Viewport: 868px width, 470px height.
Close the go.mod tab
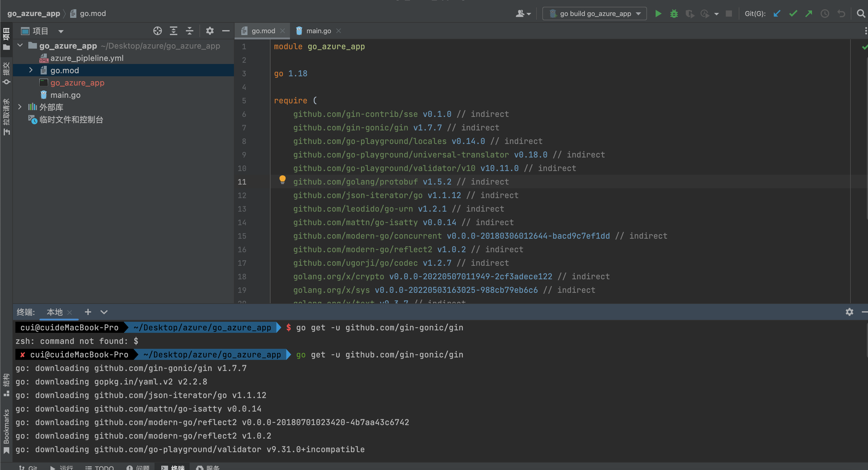(x=283, y=31)
